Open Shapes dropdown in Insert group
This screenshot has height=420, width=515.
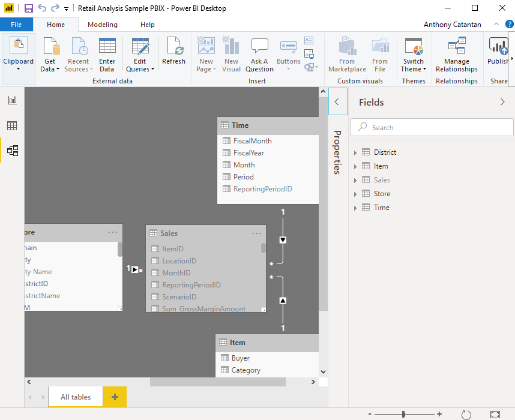311,67
